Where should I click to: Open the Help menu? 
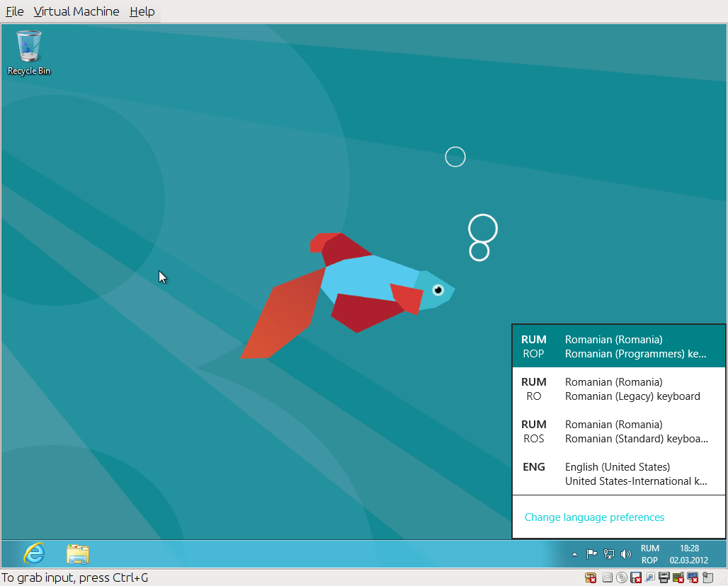(142, 11)
